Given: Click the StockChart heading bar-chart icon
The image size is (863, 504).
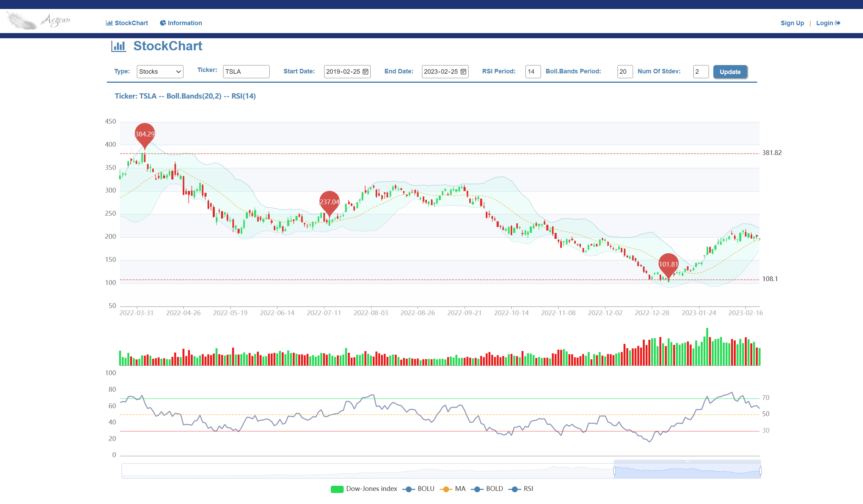Looking at the screenshot, I should (x=119, y=46).
